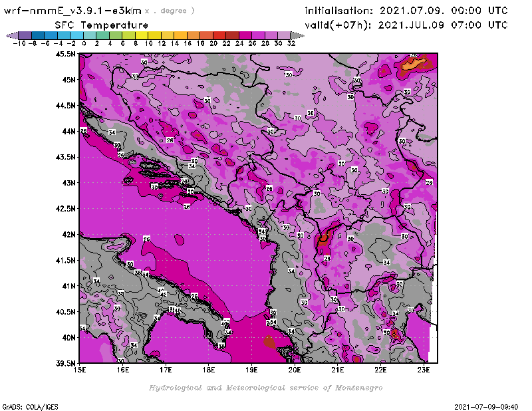This screenshot has width=532, height=411.
Task: Select the legend swatch between 6 and 8
Action: coord(128,35)
